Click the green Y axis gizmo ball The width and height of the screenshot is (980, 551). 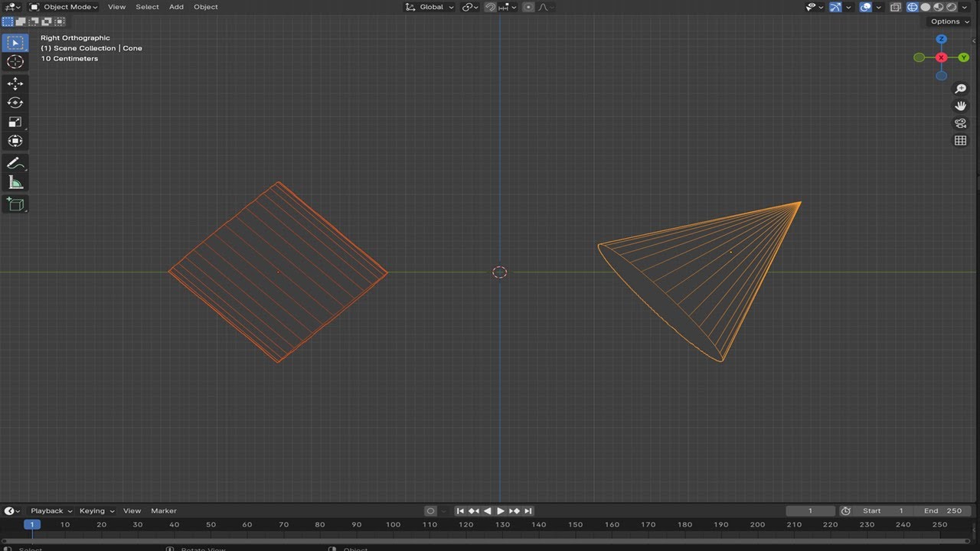click(x=963, y=57)
